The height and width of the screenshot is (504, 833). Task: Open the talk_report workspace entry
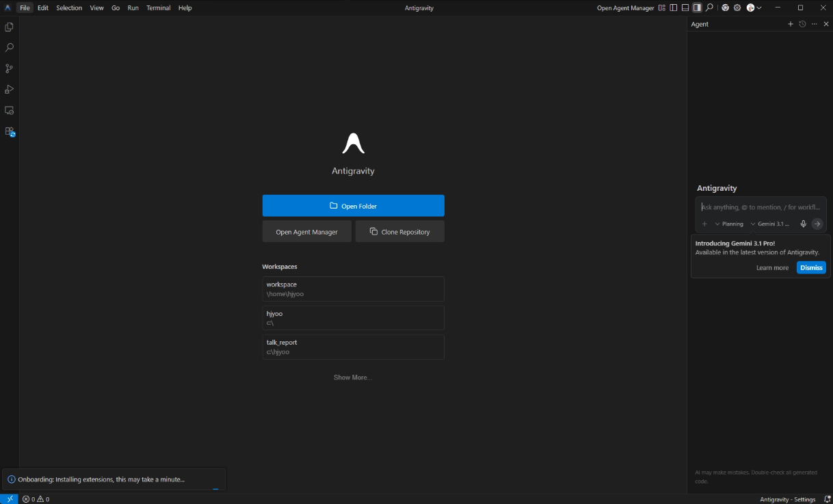pos(353,347)
